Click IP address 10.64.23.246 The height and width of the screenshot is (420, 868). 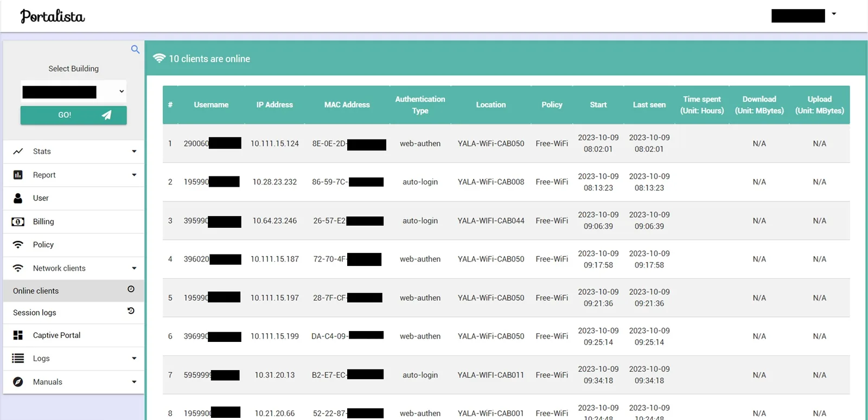pyautogui.click(x=275, y=221)
